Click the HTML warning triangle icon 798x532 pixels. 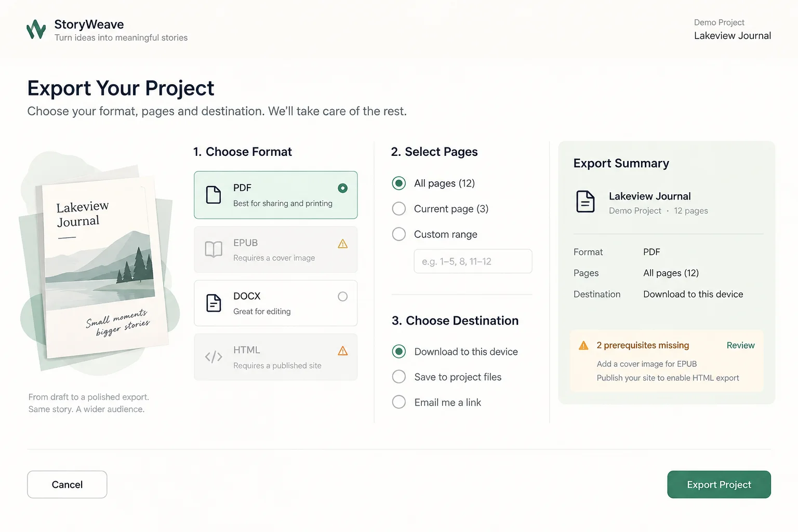343,351
